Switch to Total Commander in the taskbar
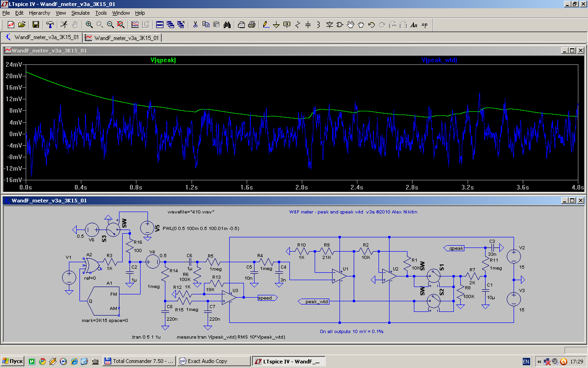 [138, 361]
